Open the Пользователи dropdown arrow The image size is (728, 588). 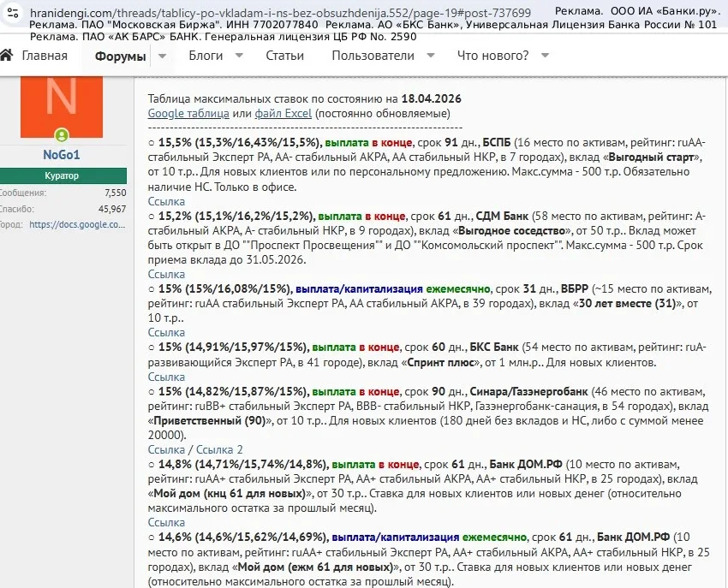pyautogui.click(x=431, y=56)
